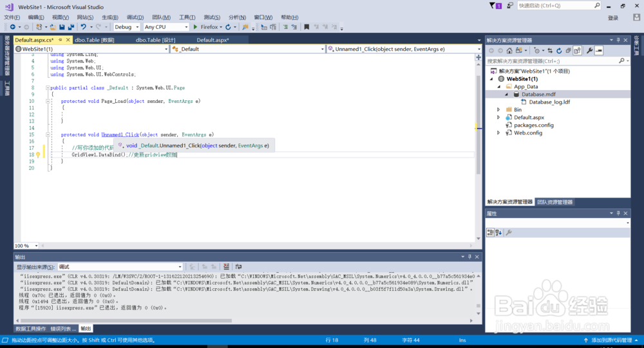This screenshot has height=348, width=644.
Task: Click the Save icon in toolbar
Action: coord(62,27)
